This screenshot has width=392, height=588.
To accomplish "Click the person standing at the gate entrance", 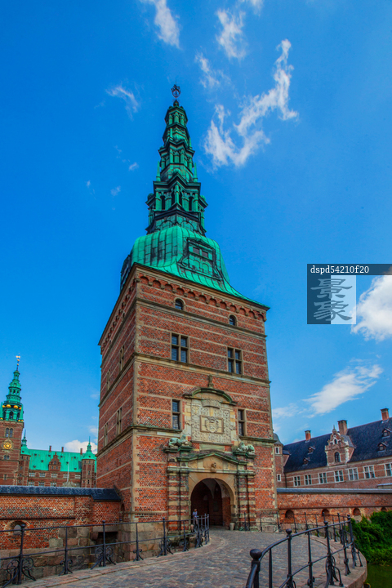I will click(195, 516).
